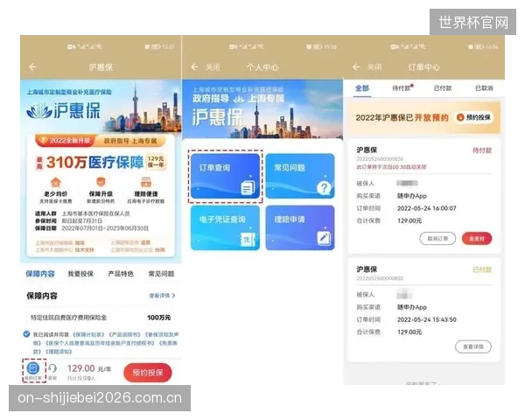
Task: Select 已取消 orders tab
Action: click(x=484, y=88)
